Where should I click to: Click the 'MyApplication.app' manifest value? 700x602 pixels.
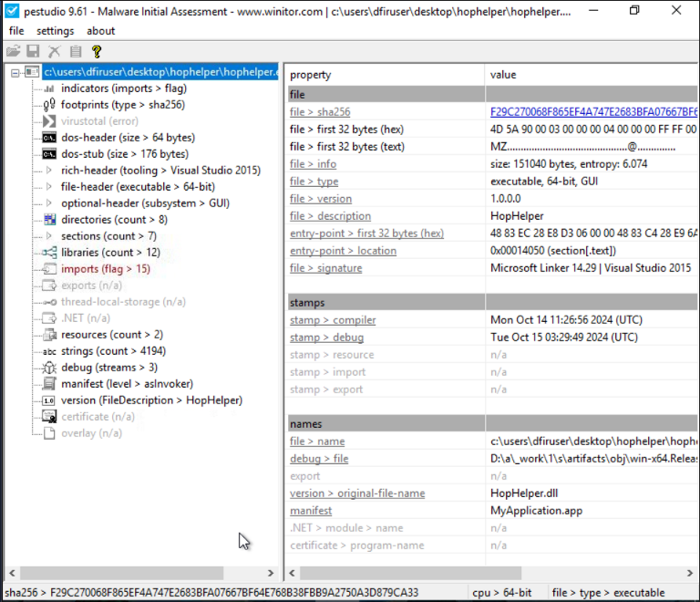(536, 511)
